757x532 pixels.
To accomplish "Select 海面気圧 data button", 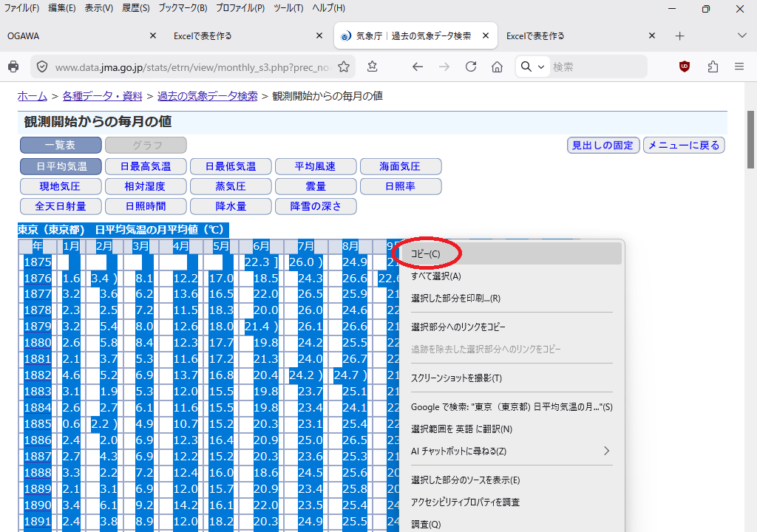I will tap(401, 166).
